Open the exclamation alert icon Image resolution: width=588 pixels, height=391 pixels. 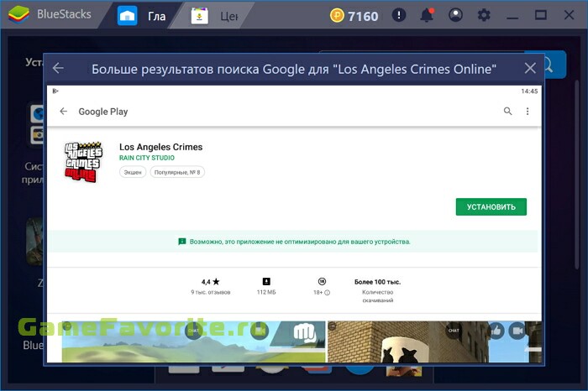(x=399, y=15)
